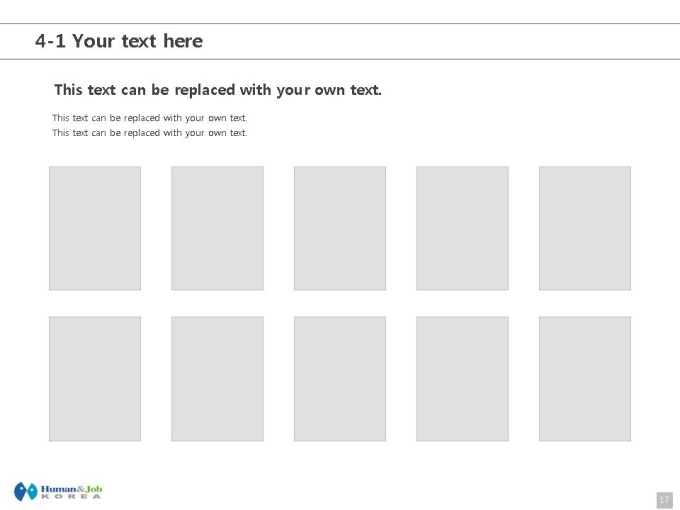Click the word 'Human' in the logo
Viewport: 680px width, 510px height.
pyautogui.click(x=59, y=489)
